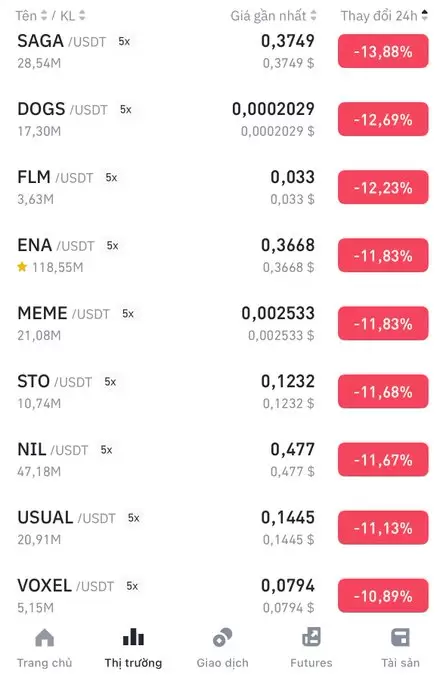Open the Trang chủ home icon

click(x=44, y=638)
